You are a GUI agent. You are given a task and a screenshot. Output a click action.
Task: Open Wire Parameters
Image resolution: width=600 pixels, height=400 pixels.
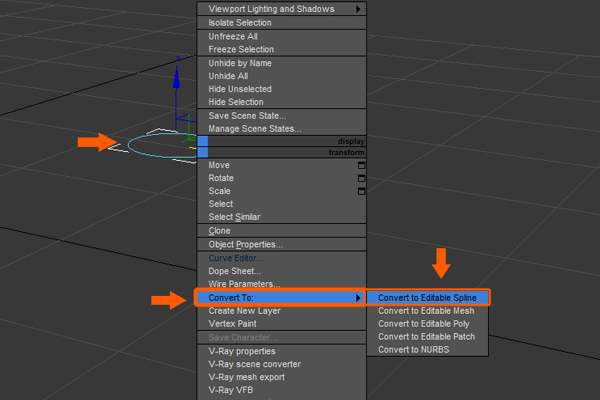click(282, 284)
